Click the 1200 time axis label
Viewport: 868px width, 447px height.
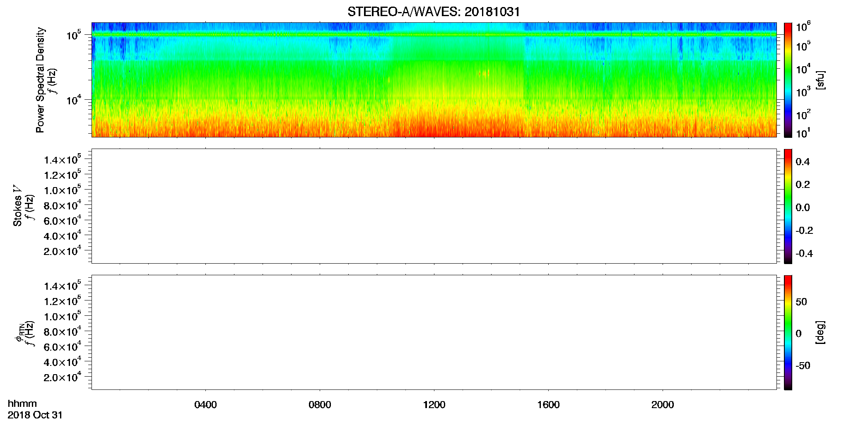click(x=434, y=405)
